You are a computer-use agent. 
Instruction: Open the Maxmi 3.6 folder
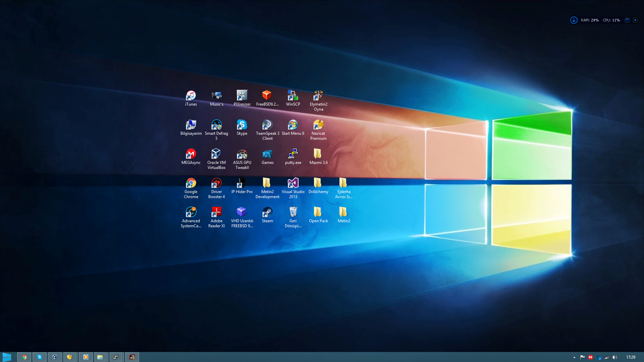tap(318, 157)
